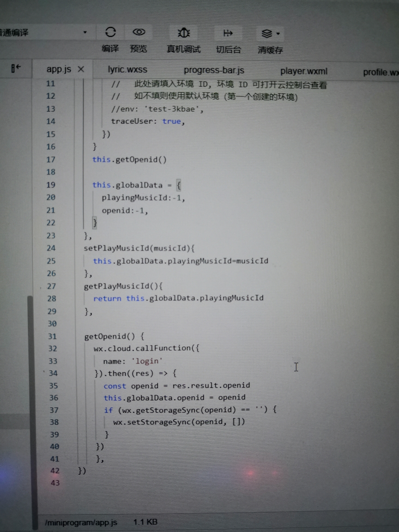Click the getPlayMusicId() function line

coord(123,286)
